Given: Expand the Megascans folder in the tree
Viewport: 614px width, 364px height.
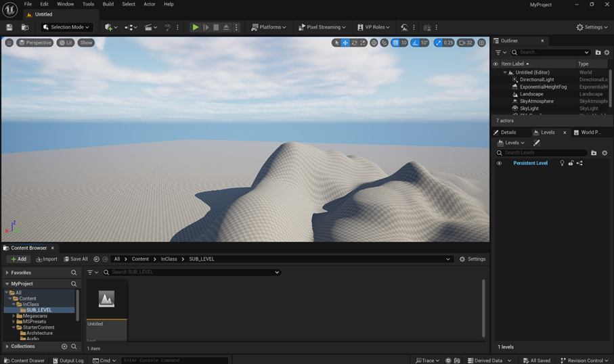Looking at the screenshot, I should pos(14,316).
